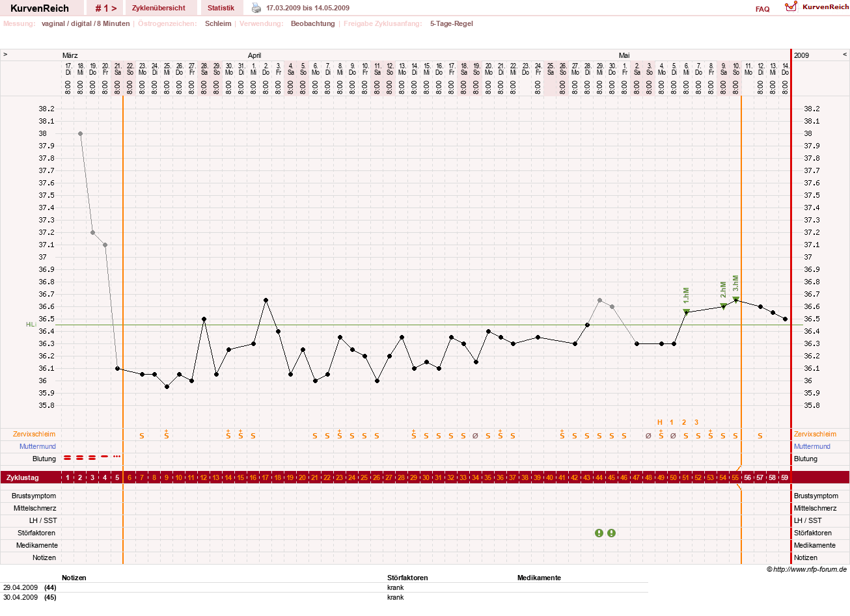Click the 36.65 temperature point on day 17

pyautogui.click(x=266, y=300)
